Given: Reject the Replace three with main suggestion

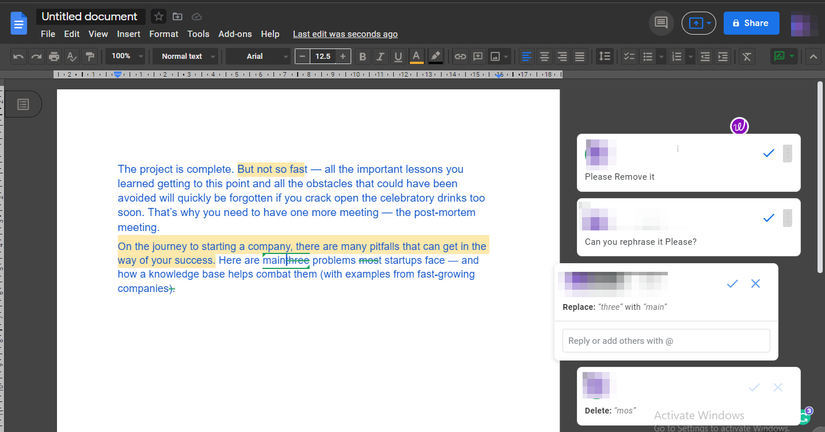Looking at the screenshot, I should click(x=756, y=284).
